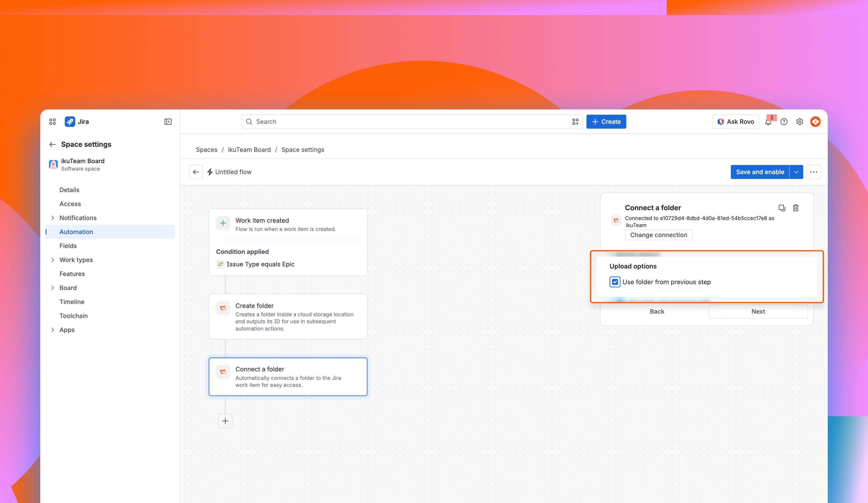The height and width of the screenshot is (503, 868).
Task: Click the ikuTeam Board avatar icon
Action: pos(53,164)
